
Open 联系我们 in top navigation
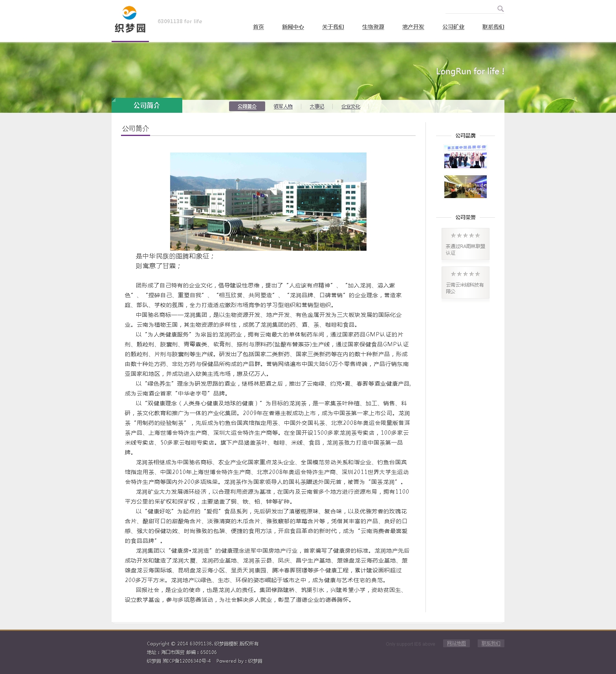coord(493,27)
